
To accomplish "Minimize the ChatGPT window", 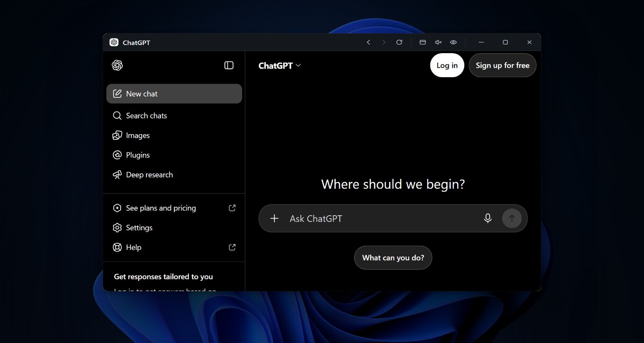I will coord(481,42).
